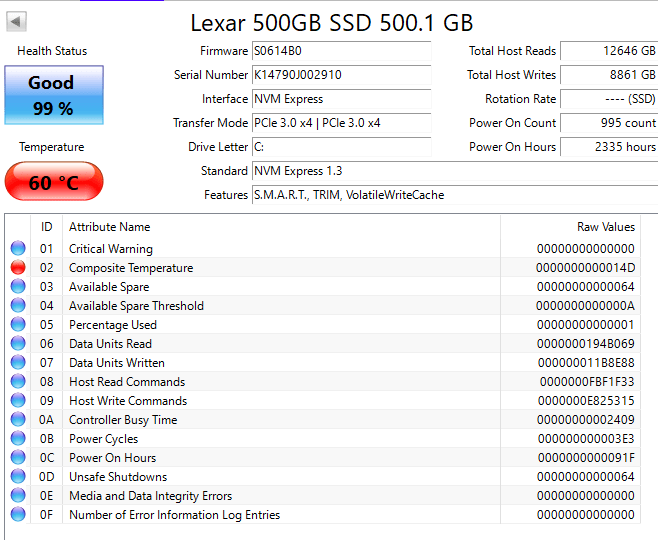This screenshot has width=658, height=540.
Task: Click the Total Host Writes value 8861 GB
Action: click(x=609, y=75)
